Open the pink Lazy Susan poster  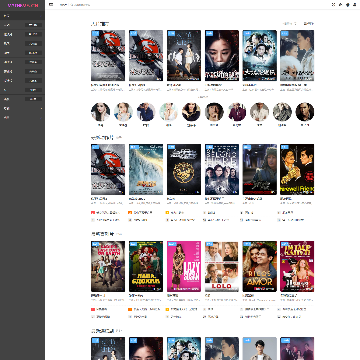click(184, 266)
